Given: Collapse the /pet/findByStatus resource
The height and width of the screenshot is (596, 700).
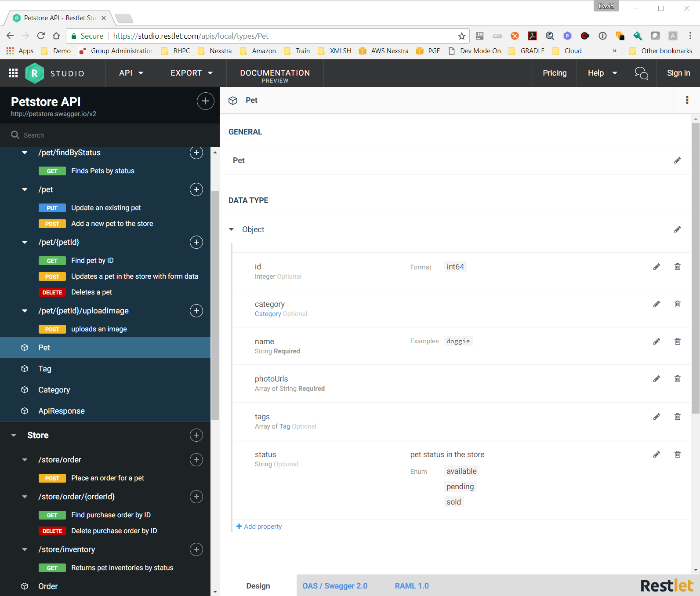Looking at the screenshot, I should (x=25, y=153).
